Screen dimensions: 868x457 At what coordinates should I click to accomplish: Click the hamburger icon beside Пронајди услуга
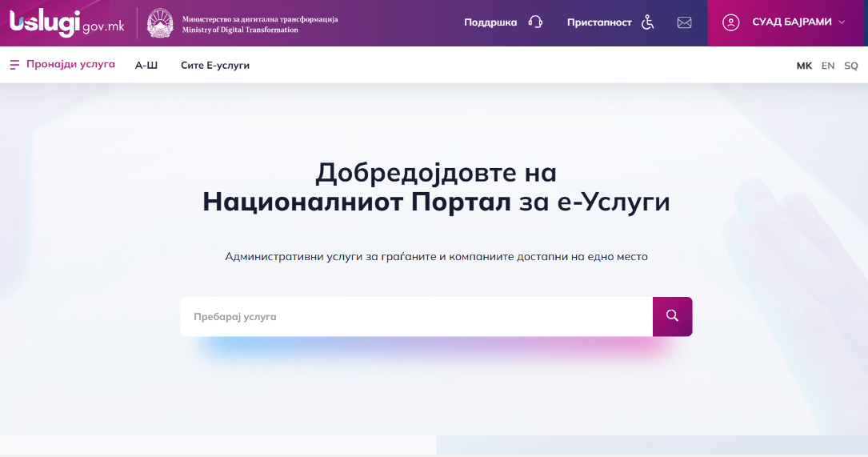(x=14, y=65)
